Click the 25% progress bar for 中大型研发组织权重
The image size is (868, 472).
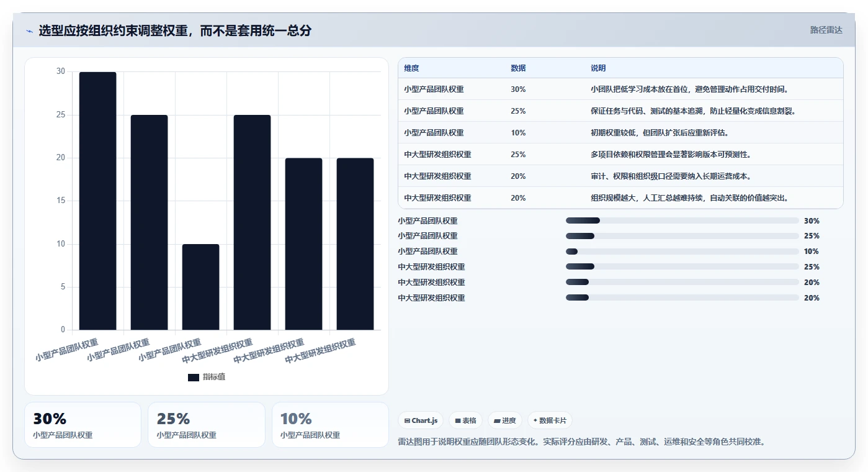682,267
